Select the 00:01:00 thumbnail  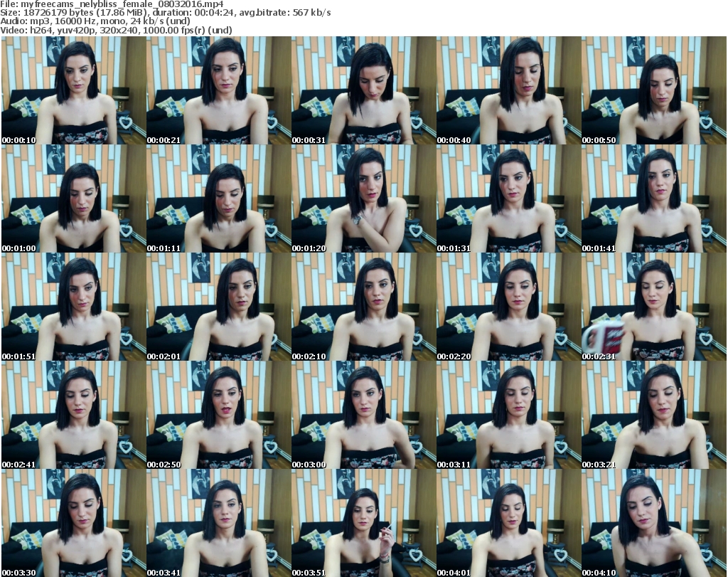[x=73, y=199]
